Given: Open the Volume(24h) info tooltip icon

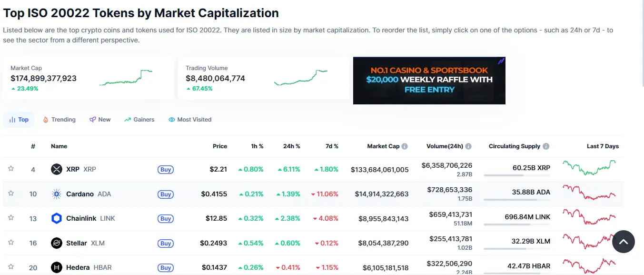Looking at the screenshot, I should pyautogui.click(x=468, y=146).
